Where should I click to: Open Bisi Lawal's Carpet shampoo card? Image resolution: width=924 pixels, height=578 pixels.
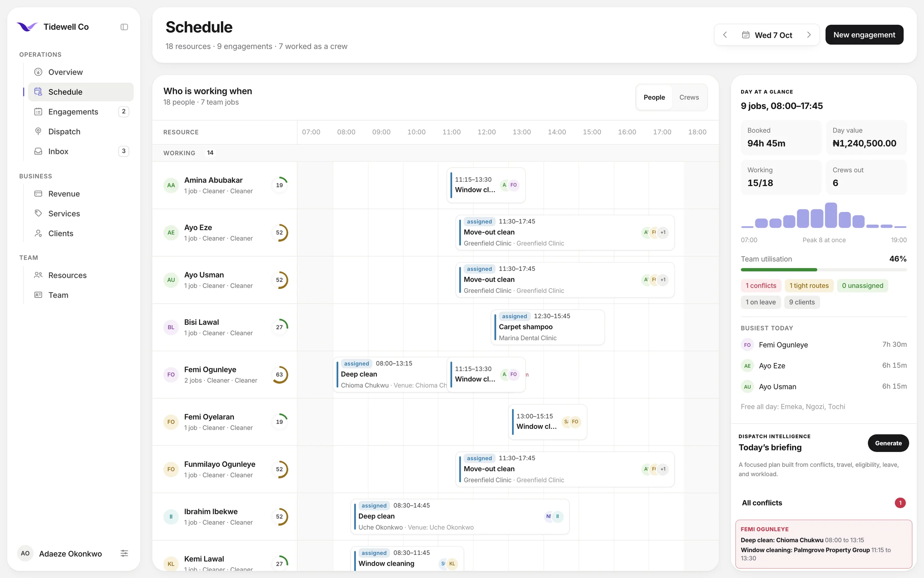tap(547, 327)
